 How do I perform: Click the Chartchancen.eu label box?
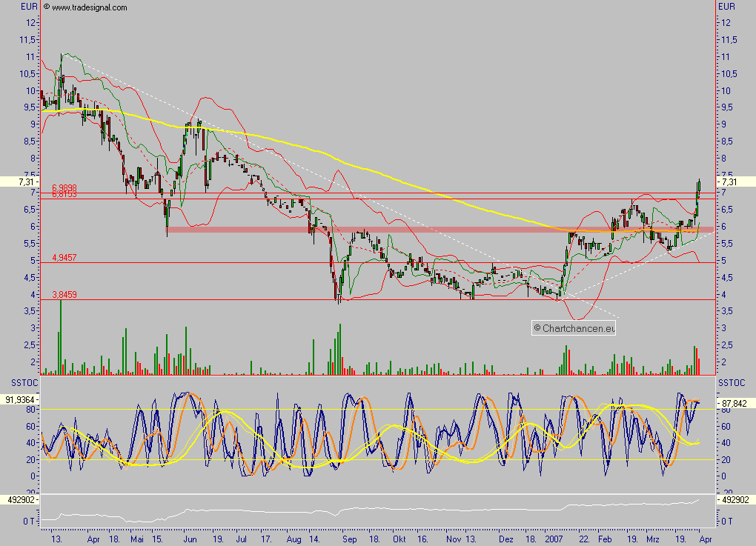click(x=574, y=328)
